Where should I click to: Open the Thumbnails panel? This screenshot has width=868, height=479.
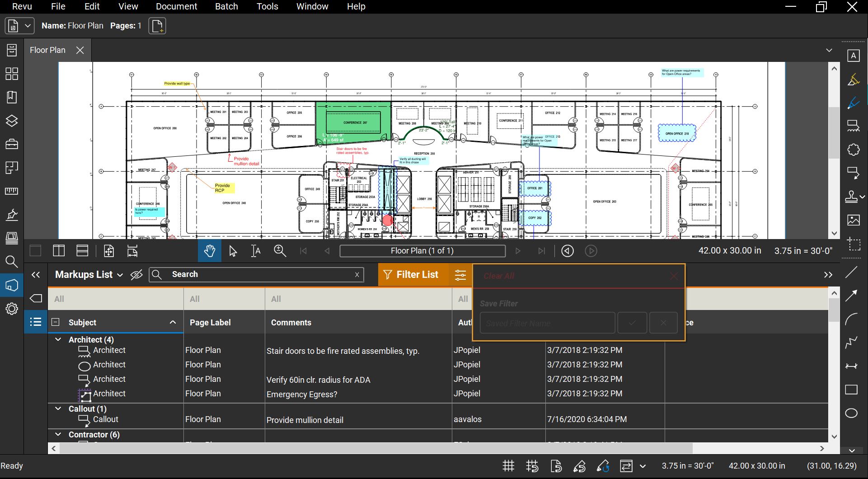point(12,74)
